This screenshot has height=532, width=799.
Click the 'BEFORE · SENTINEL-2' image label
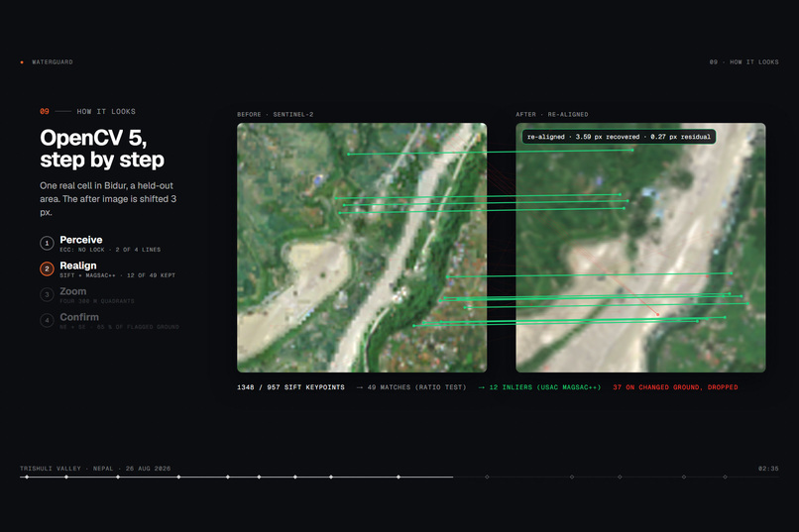(x=276, y=115)
